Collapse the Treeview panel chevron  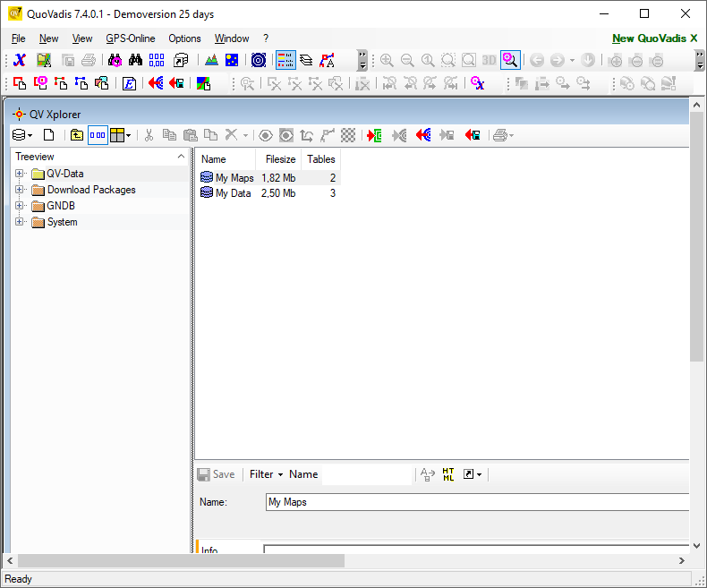point(182,157)
